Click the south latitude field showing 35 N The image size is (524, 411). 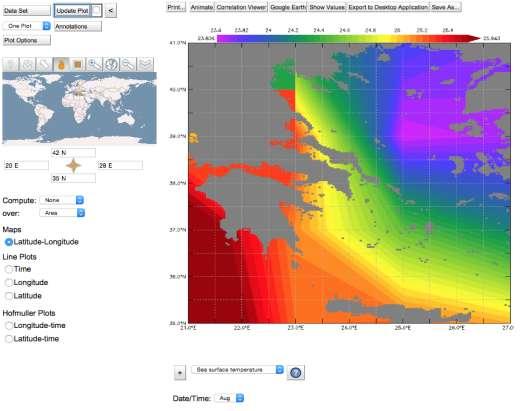73,178
